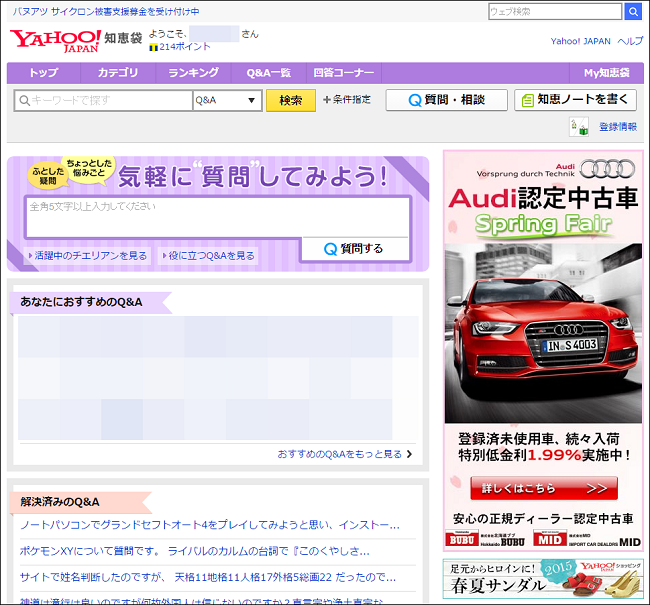Switch to the ランキング tab

click(193, 73)
